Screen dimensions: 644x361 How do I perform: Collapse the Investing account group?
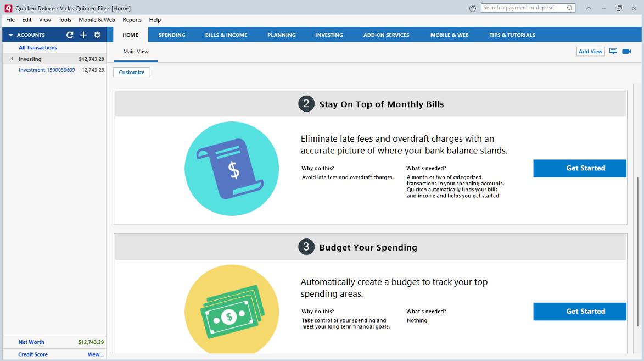point(11,59)
